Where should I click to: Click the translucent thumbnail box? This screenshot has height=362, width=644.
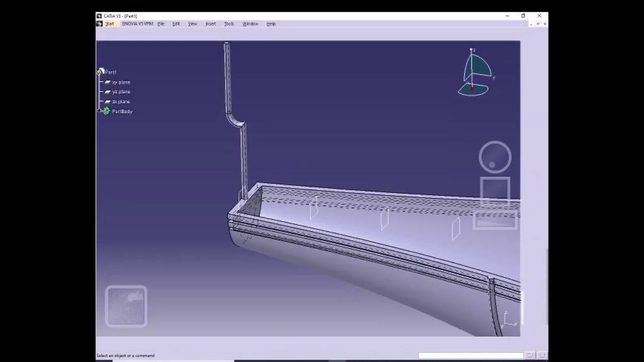126,306
